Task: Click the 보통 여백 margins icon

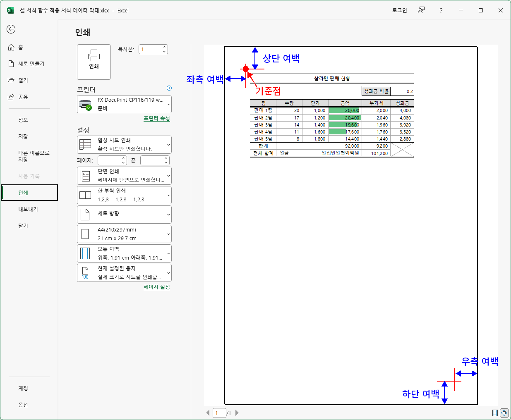Action: [x=85, y=253]
